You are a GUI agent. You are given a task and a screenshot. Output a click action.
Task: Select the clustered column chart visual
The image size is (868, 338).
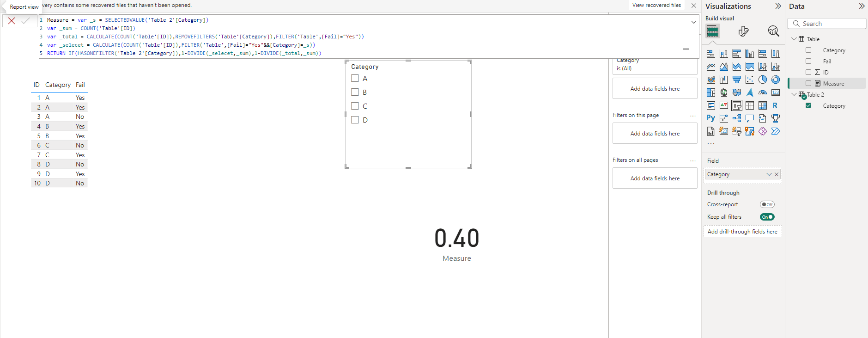[x=750, y=54]
